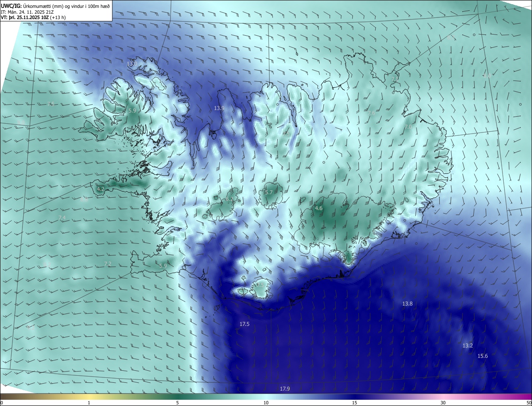The height and width of the screenshot is (406, 532).
Task: Click the 4.2 value on the map
Action: coord(101,189)
